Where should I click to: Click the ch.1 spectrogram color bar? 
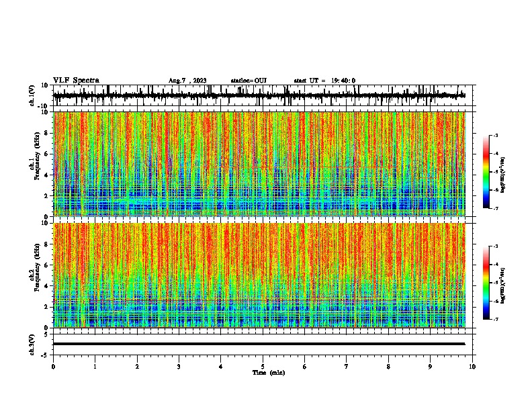click(486, 172)
